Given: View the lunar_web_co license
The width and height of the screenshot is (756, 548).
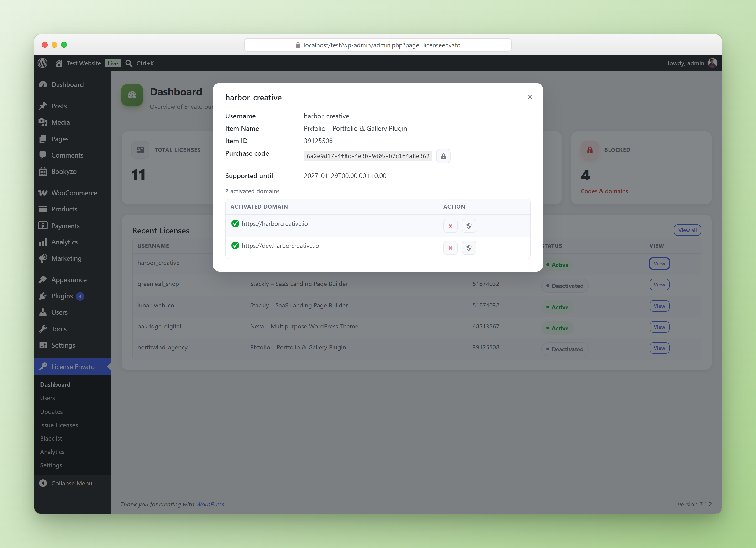Looking at the screenshot, I should (659, 306).
